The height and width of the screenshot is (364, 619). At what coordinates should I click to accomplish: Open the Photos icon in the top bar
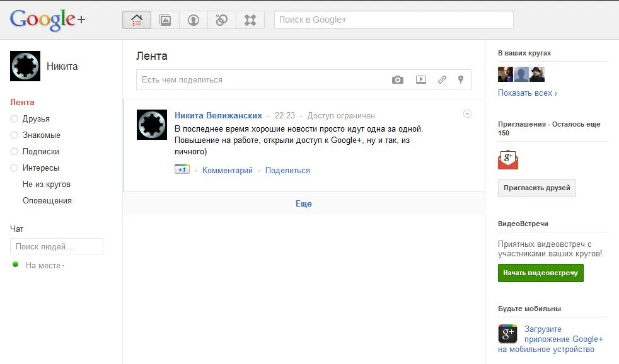[165, 20]
